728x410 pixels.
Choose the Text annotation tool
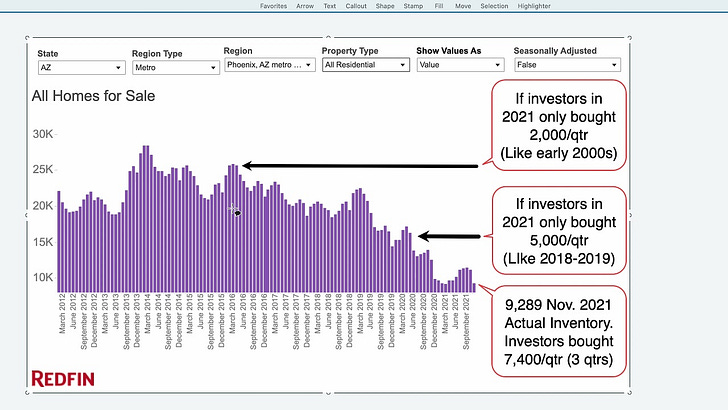[330, 6]
